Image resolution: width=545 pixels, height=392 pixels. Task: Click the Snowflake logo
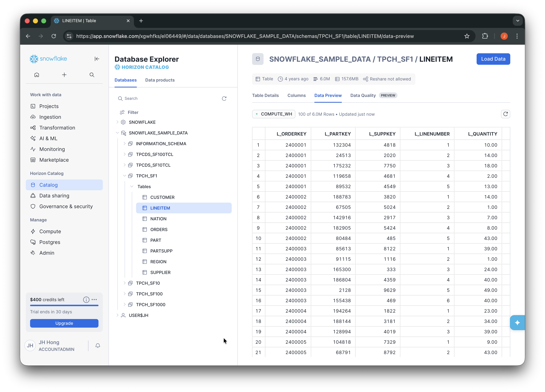tap(48, 59)
